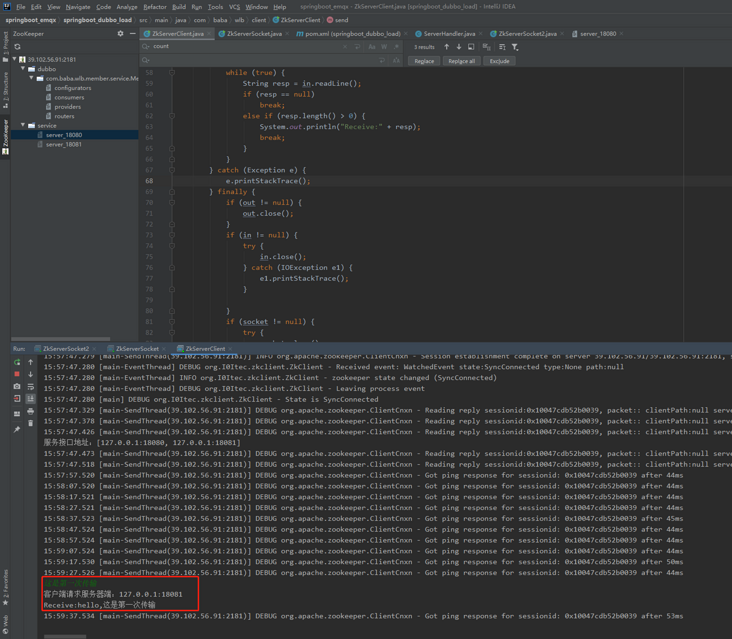
Task: Open ZooKeeper panel settings gear
Action: click(120, 34)
